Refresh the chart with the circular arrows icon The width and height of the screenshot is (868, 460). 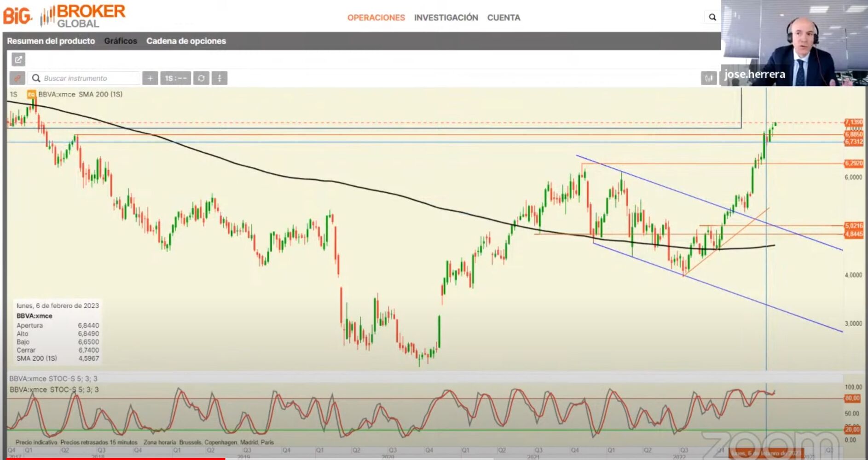(x=201, y=78)
